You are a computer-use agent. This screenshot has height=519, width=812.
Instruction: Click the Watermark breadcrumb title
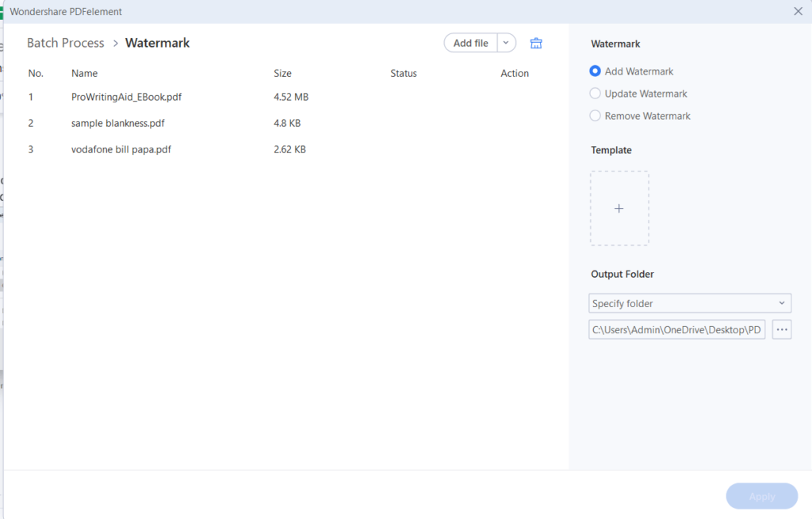pyautogui.click(x=158, y=43)
